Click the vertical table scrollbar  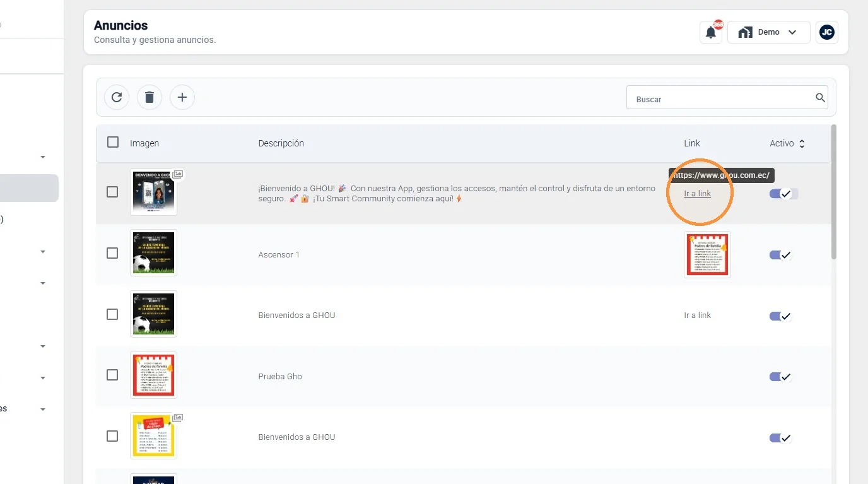[x=834, y=192]
